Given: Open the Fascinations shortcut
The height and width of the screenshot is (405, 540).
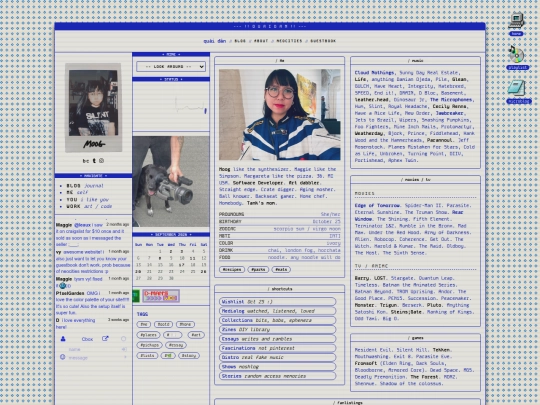Looking at the screenshot, I should [278, 348].
